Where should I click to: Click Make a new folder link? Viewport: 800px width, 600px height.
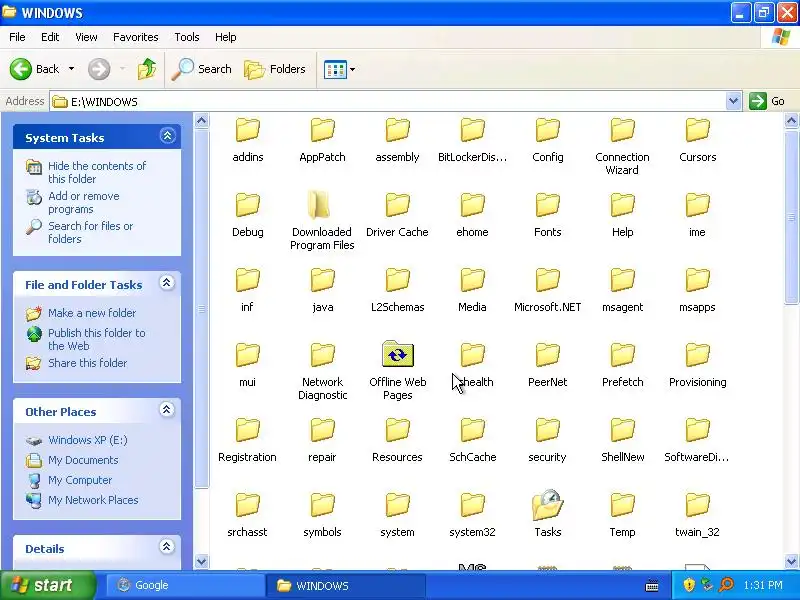pyautogui.click(x=92, y=313)
